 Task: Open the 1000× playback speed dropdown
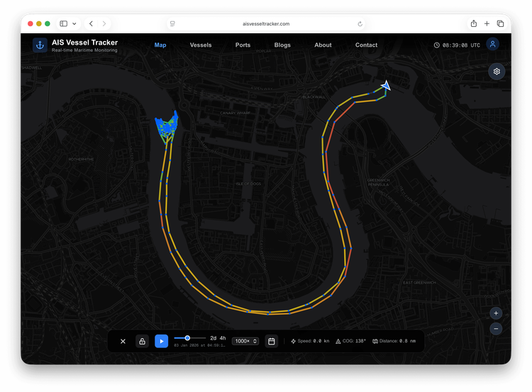point(245,341)
